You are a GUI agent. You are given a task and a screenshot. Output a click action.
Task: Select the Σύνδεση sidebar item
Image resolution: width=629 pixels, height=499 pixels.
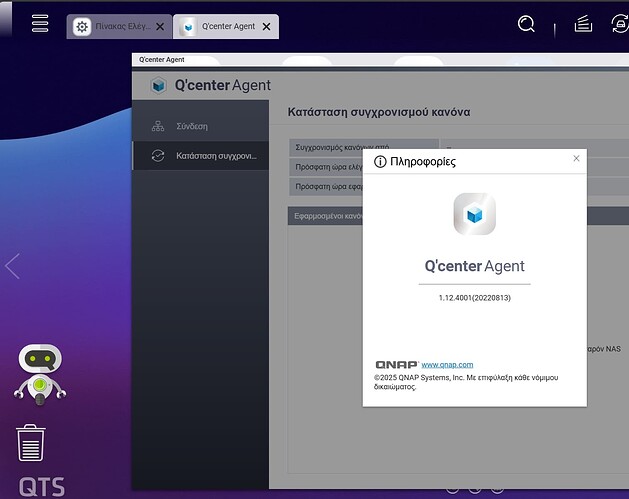point(201,126)
